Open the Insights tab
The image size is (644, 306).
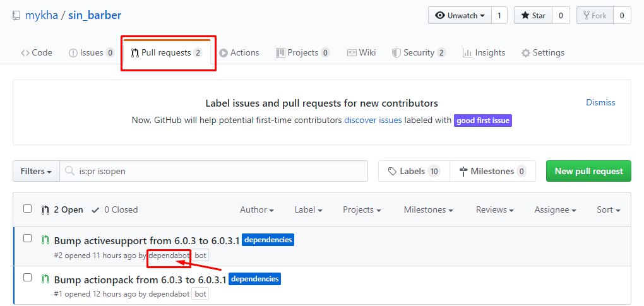(x=484, y=53)
